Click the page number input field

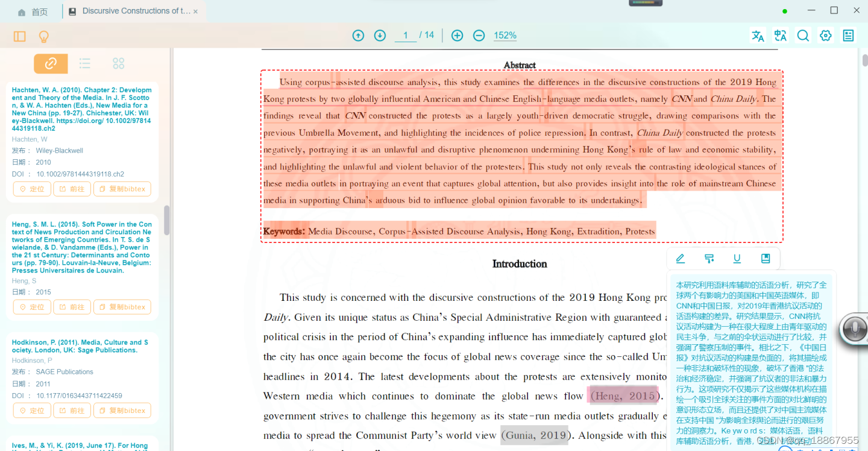coord(406,36)
